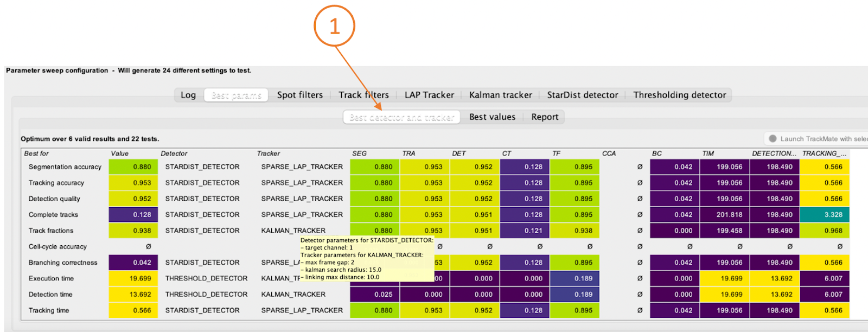Click the CT column header
868x332 pixels.
[x=507, y=154]
